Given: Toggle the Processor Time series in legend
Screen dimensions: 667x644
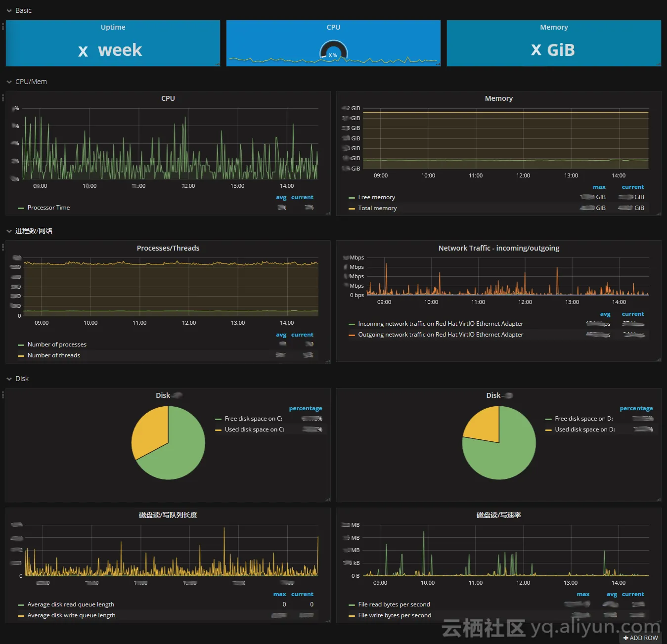Looking at the screenshot, I should tap(48, 208).
